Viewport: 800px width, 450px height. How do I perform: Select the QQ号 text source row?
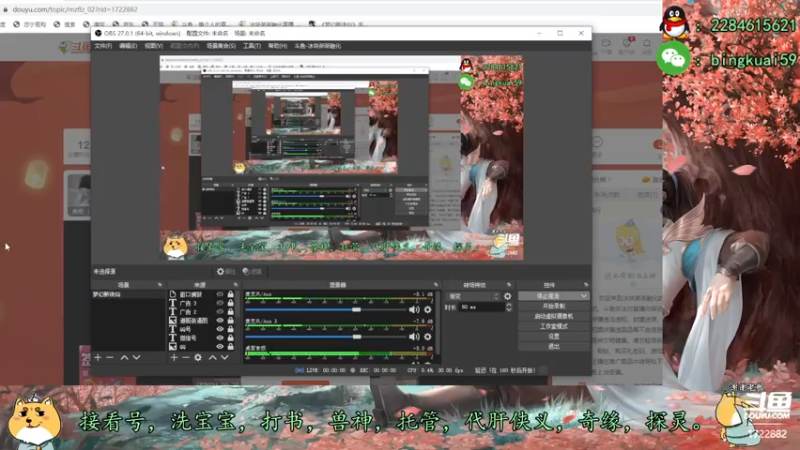point(201,329)
